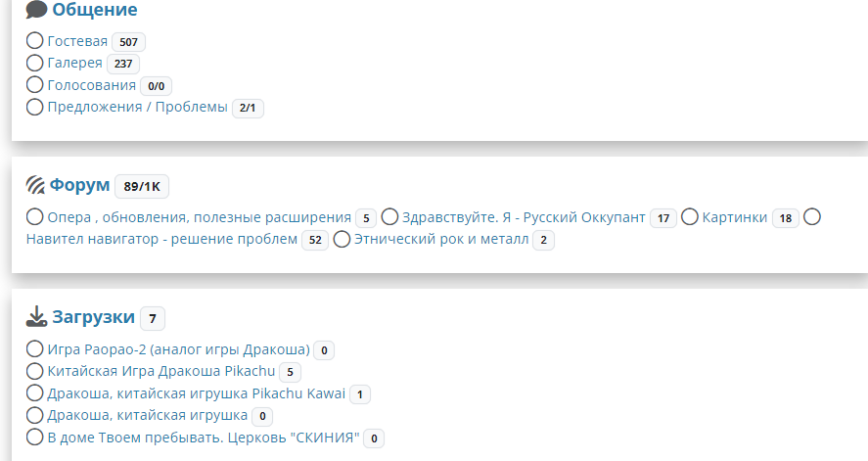The image size is (868, 461).
Task: Click the speech bubble icon beside Общение
Action: click(x=36, y=11)
